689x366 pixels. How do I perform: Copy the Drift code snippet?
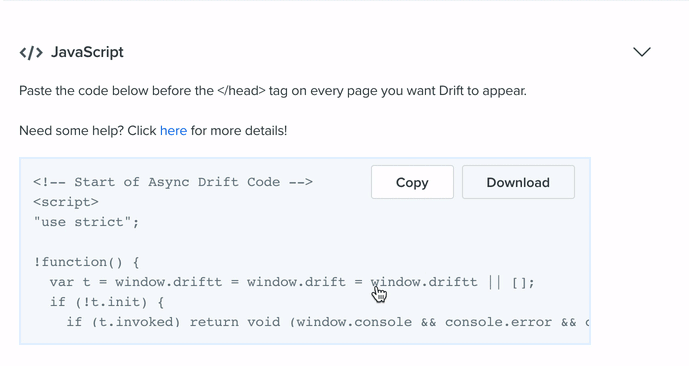(412, 182)
